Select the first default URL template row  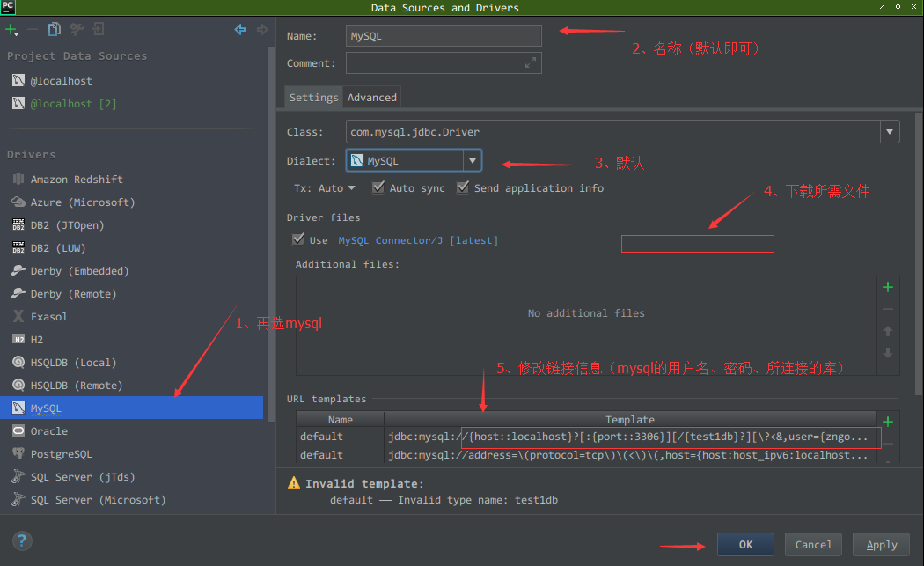tap(586, 437)
